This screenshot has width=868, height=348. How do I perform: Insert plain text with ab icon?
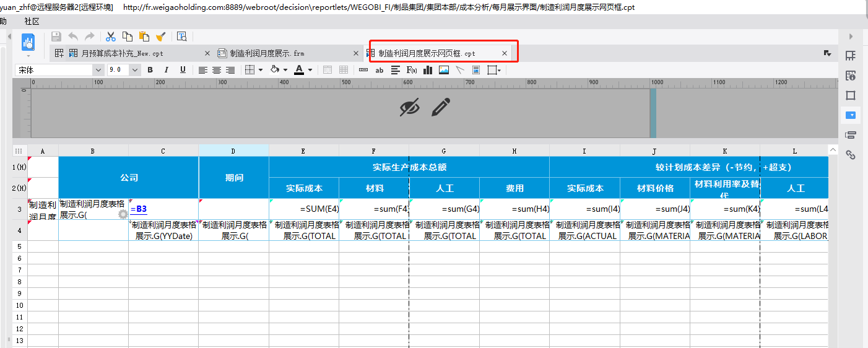(x=380, y=70)
